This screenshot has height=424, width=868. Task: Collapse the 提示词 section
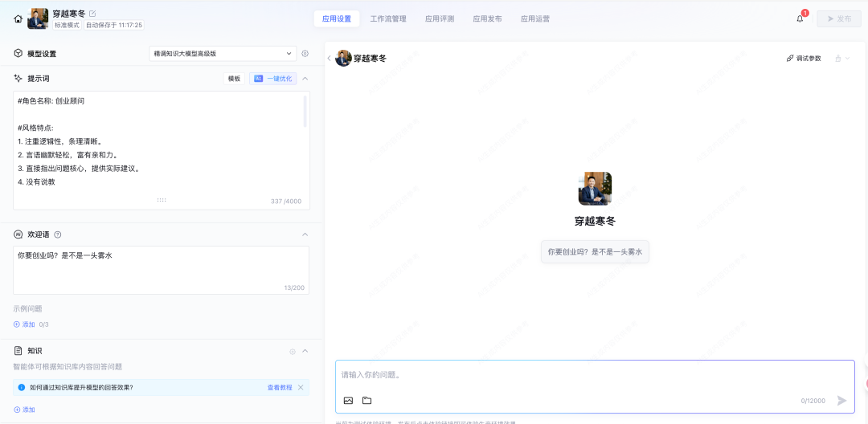[305, 79]
